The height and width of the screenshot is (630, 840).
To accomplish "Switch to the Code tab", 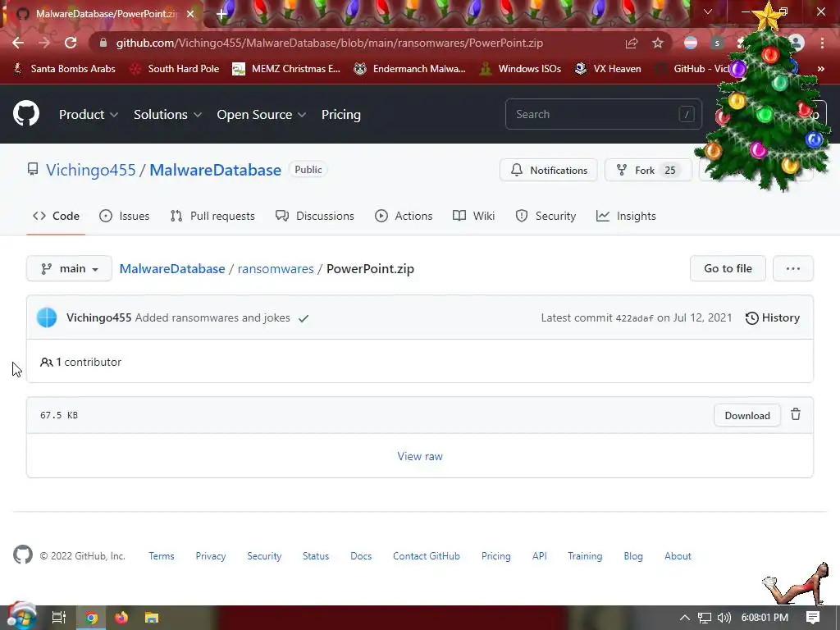I will tap(57, 216).
